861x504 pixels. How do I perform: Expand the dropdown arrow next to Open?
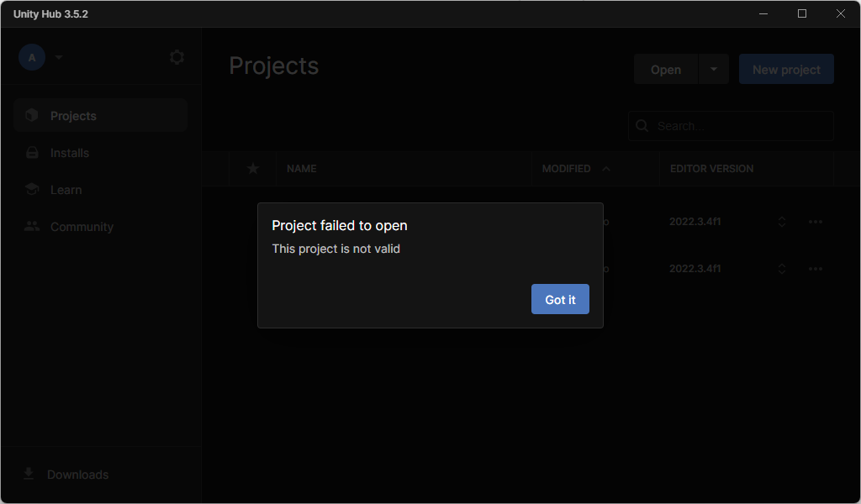coord(712,69)
